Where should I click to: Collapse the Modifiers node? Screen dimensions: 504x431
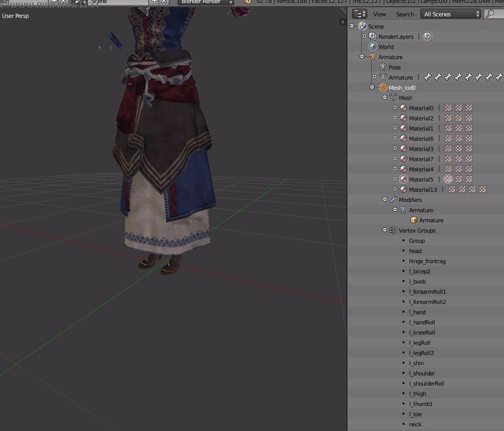pos(385,199)
